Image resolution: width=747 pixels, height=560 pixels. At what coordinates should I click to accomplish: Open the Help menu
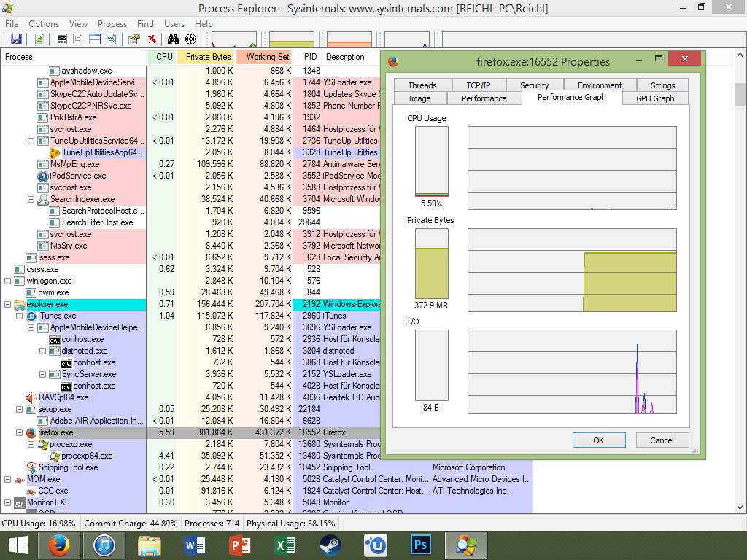tap(204, 24)
